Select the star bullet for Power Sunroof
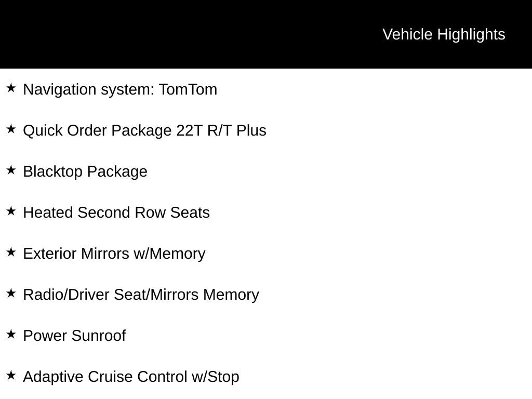 (x=11, y=334)
